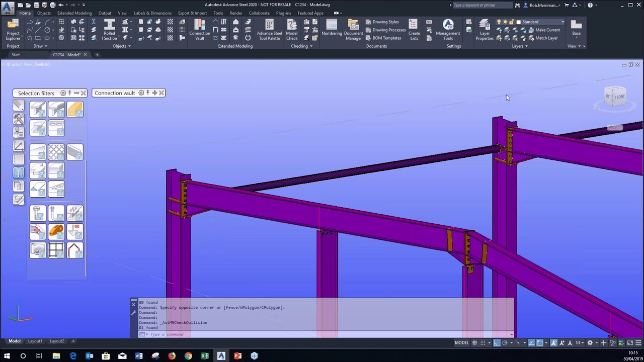Click the Create Lists icon
The height and width of the screenshot is (362, 644).
pos(414,30)
